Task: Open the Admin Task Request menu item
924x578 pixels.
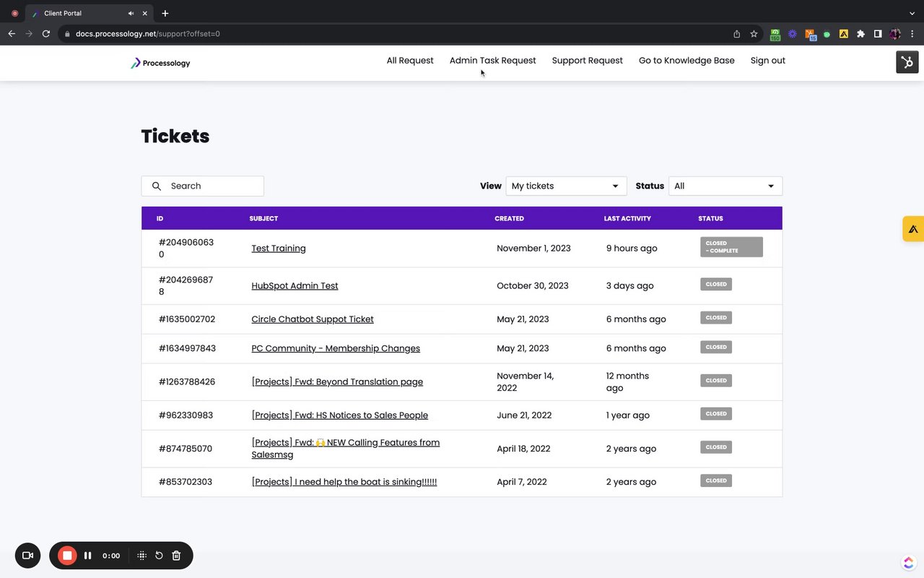Action: (x=492, y=61)
